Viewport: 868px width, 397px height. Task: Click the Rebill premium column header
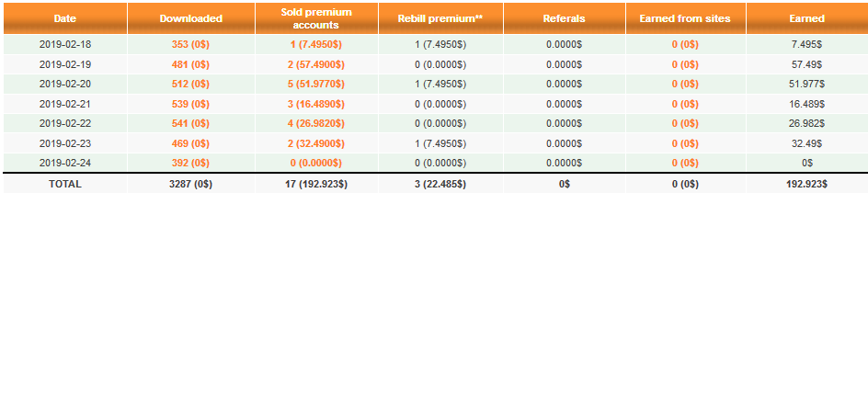tap(440, 18)
